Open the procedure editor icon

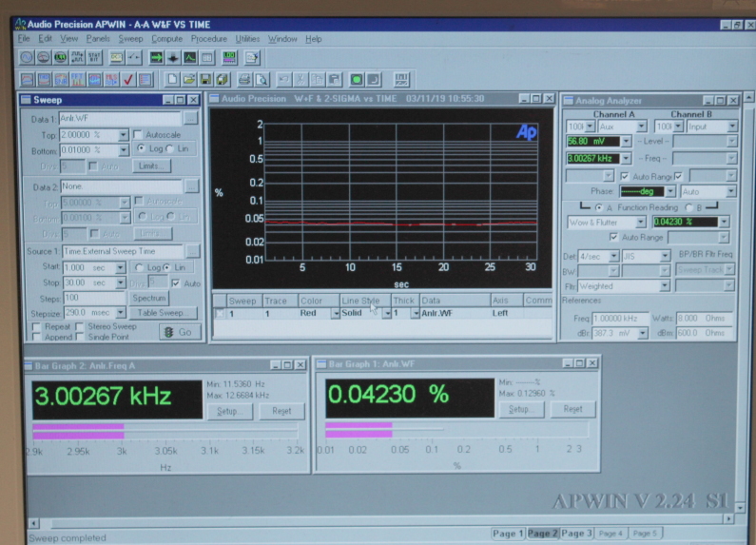[252, 57]
